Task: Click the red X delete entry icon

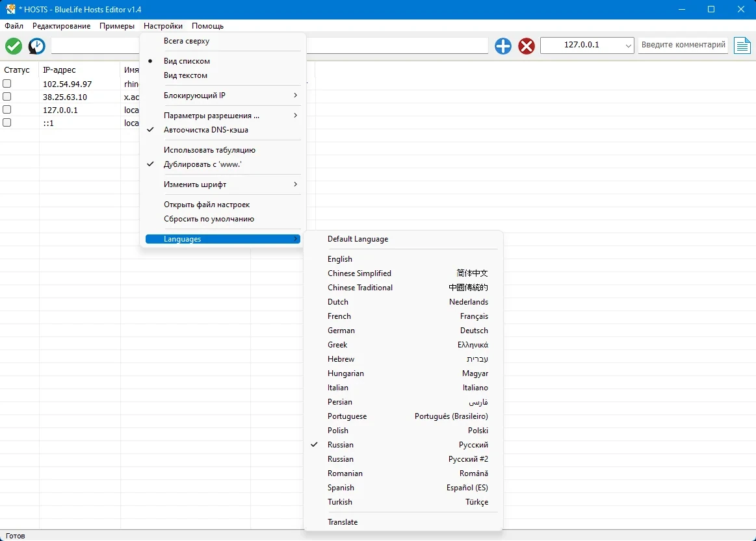Action: click(x=527, y=46)
